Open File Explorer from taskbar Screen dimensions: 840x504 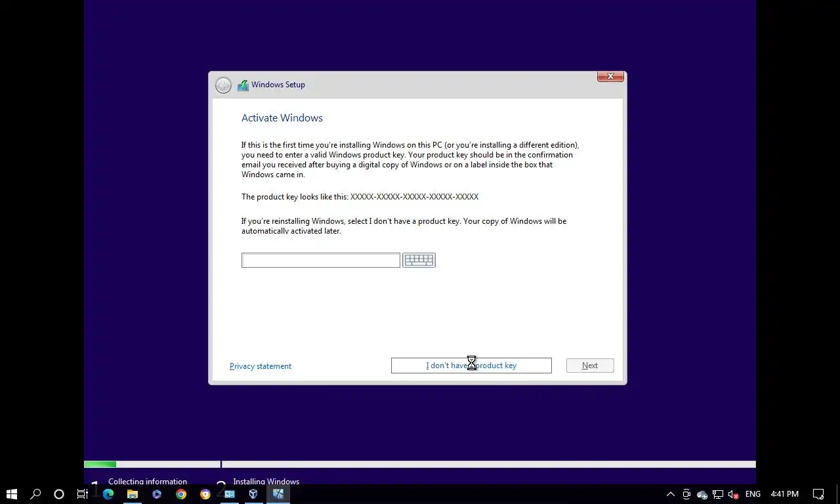133,494
